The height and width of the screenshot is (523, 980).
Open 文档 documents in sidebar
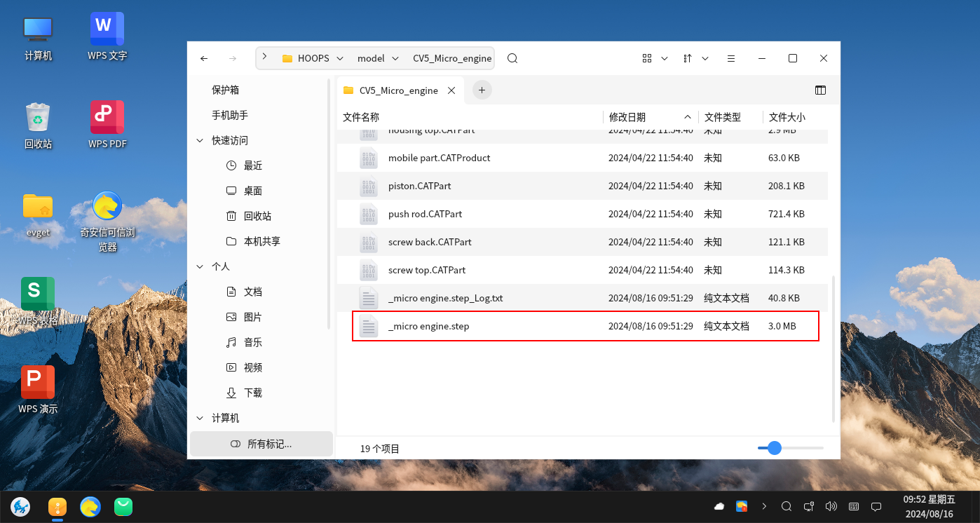(253, 292)
